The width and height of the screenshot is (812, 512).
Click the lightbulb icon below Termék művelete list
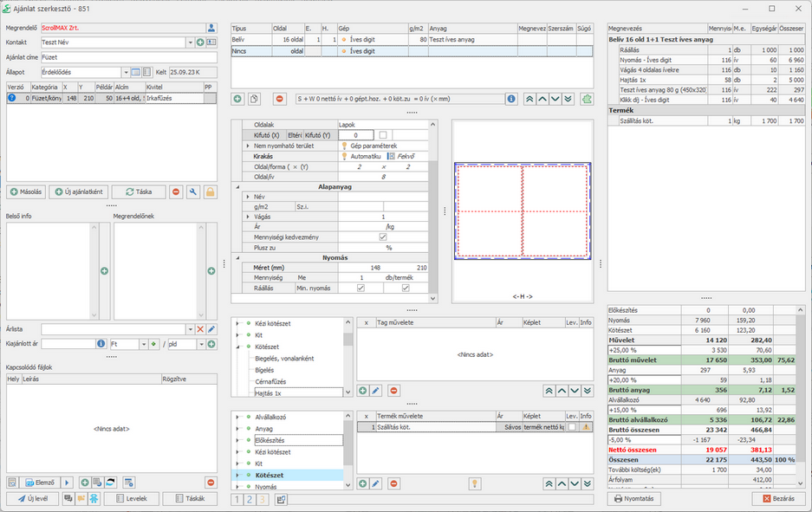[x=475, y=483]
